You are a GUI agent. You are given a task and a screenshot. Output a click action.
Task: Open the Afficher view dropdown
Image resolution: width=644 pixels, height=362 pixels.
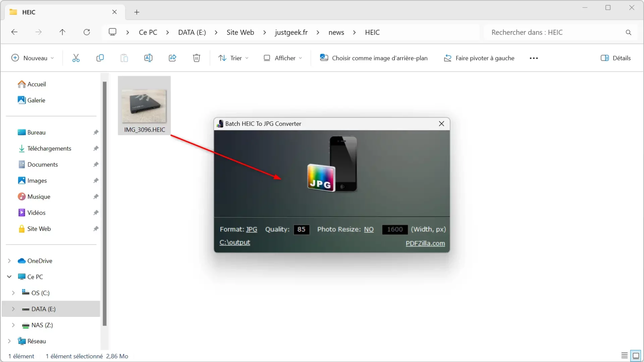pyautogui.click(x=283, y=58)
